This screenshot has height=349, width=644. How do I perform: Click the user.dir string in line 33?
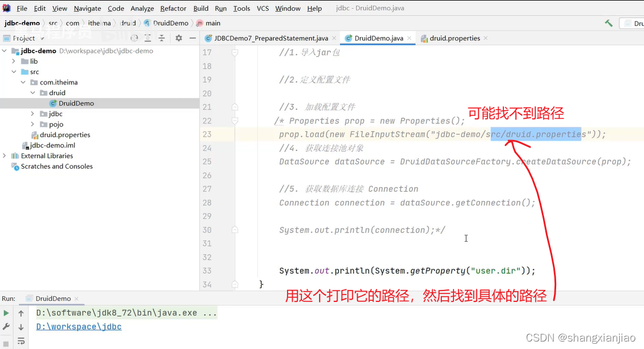click(x=495, y=271)
